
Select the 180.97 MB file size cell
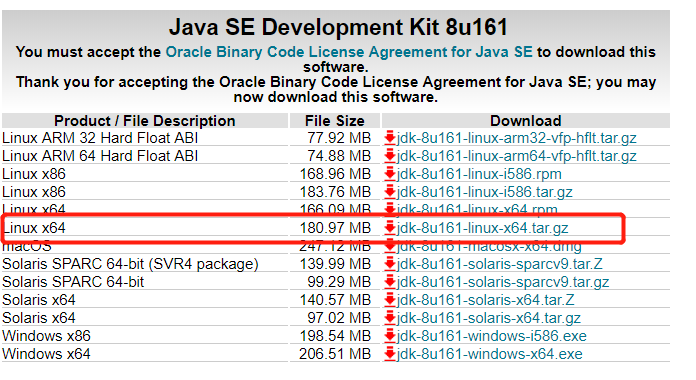pyautogui.click(x=335, y=228)
